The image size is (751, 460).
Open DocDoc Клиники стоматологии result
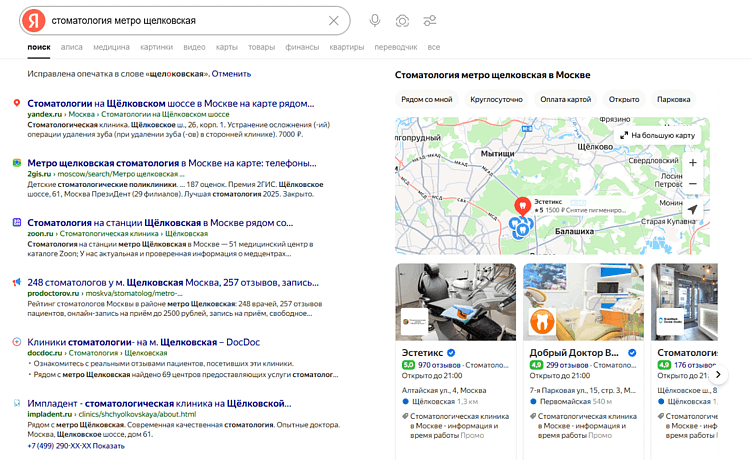[x=144, y=342]
